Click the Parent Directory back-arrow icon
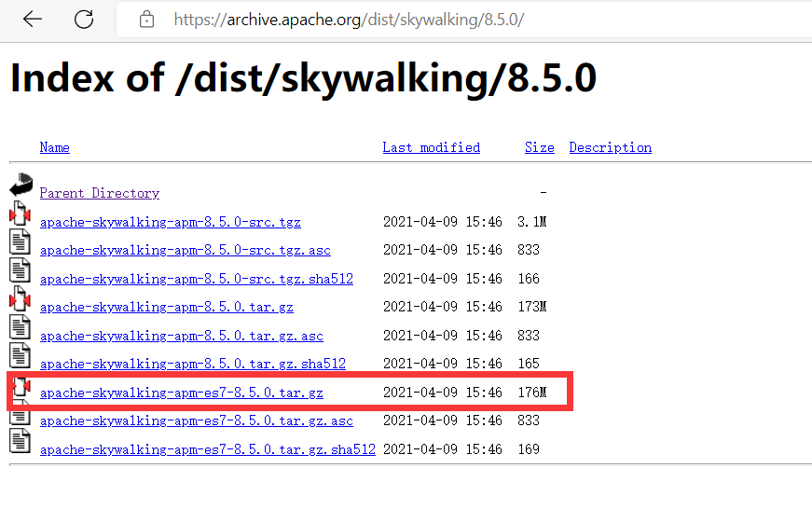The image size is (812, 510). click(x=21, y=185)
